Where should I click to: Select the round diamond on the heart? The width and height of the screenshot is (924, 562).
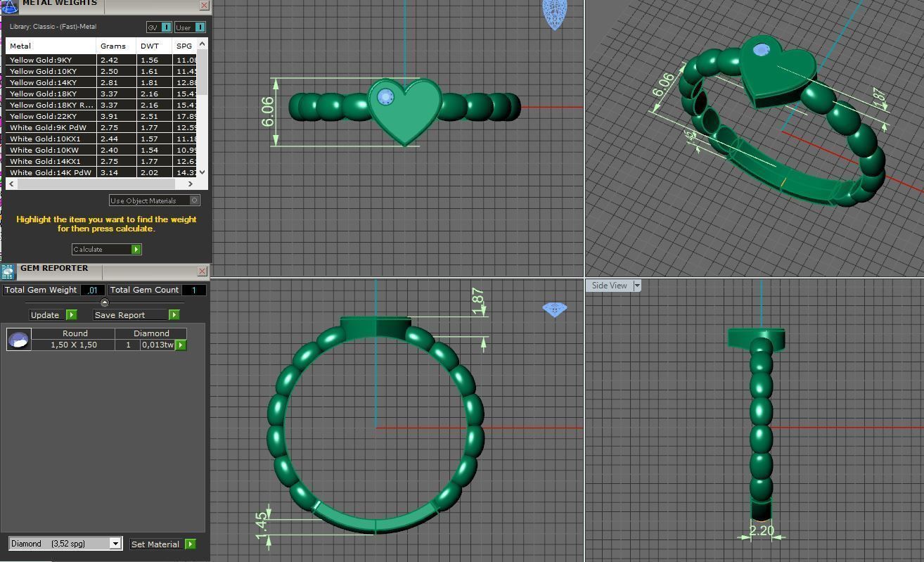click(385, 97)
